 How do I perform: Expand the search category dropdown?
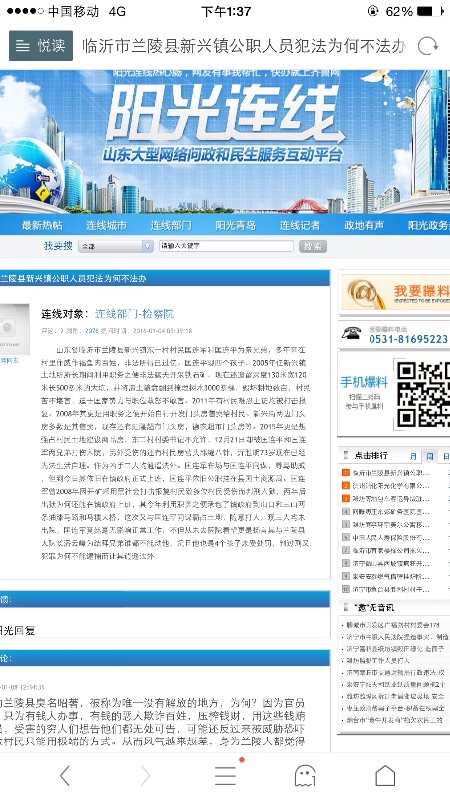tap(116, 246)
